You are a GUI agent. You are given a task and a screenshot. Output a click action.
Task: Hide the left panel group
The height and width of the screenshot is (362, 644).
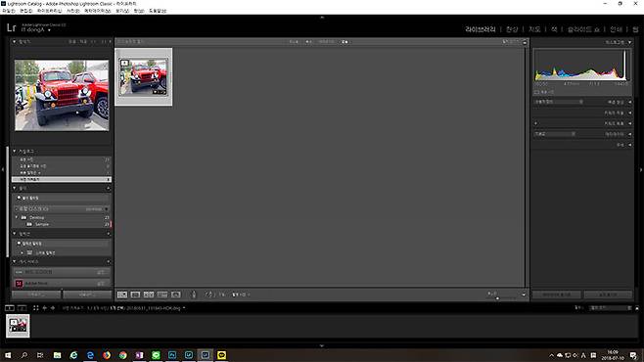click(3, 169)
